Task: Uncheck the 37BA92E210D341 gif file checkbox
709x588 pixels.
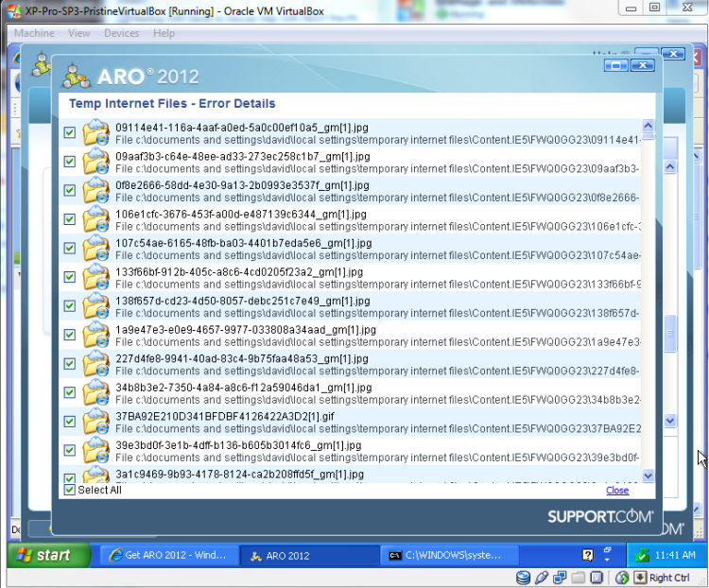Action: tap(70, 422)
